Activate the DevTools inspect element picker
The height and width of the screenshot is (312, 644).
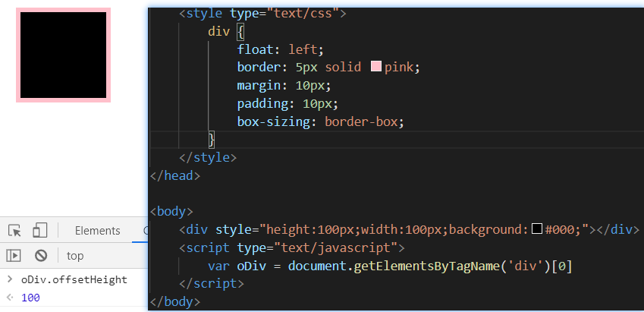coord(14,231)
